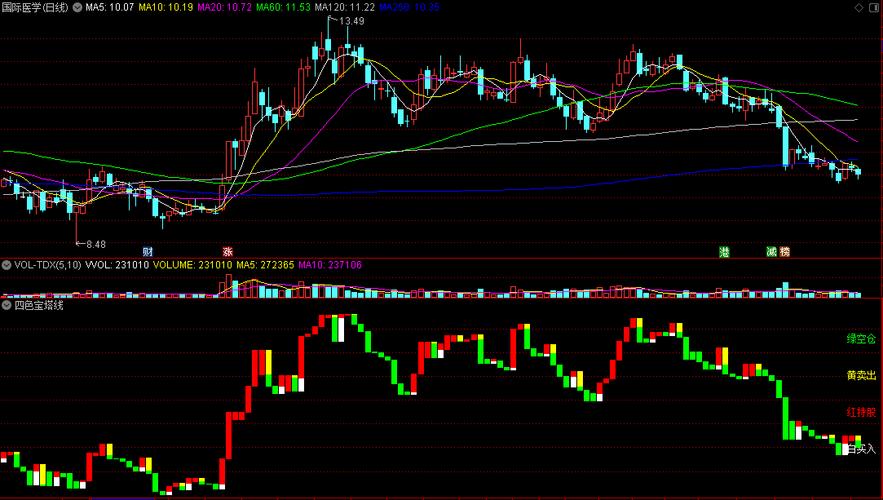Screen dimensions: 883x500
Task: Click the red 红持股 legend label
Action: click(860, 412)
